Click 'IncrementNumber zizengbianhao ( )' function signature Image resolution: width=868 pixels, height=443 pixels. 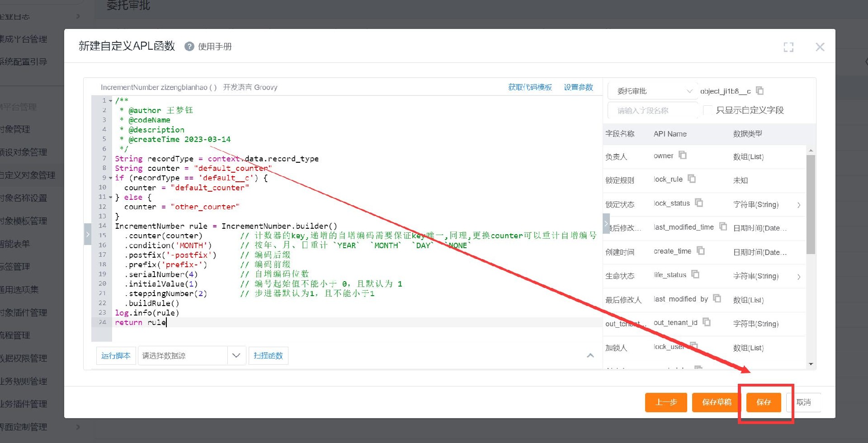159,87
